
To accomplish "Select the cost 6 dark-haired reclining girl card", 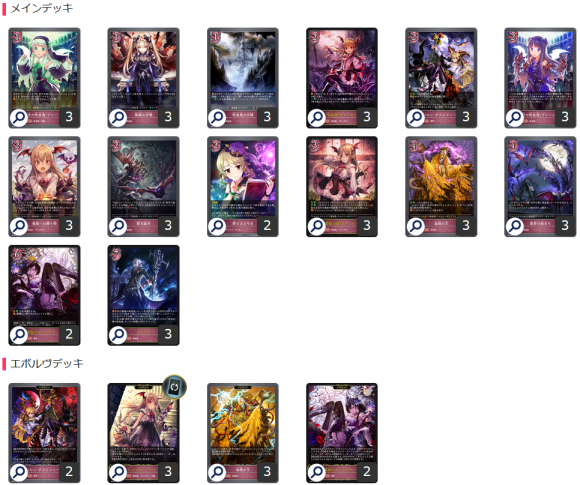I will pyautogui.click(x=44, y=295).
